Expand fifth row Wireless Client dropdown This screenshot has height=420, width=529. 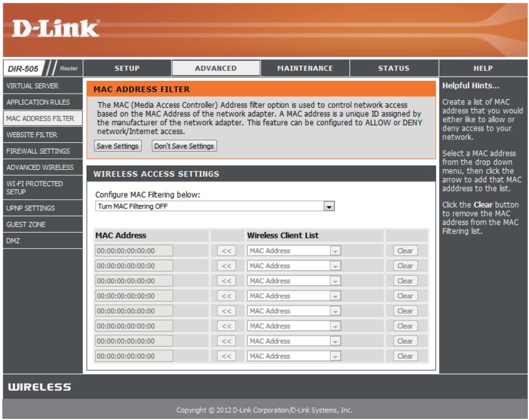pos(294,310)
